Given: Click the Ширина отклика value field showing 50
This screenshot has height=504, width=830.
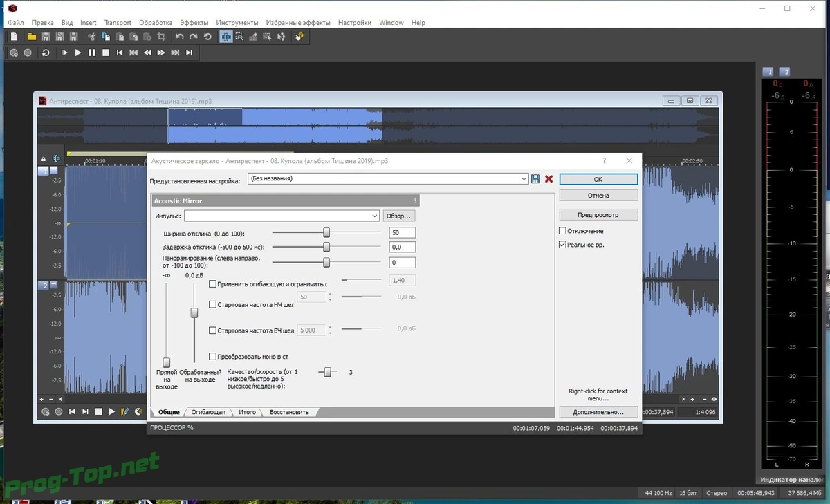Looking at the screenshot, I should click(403, 232).
